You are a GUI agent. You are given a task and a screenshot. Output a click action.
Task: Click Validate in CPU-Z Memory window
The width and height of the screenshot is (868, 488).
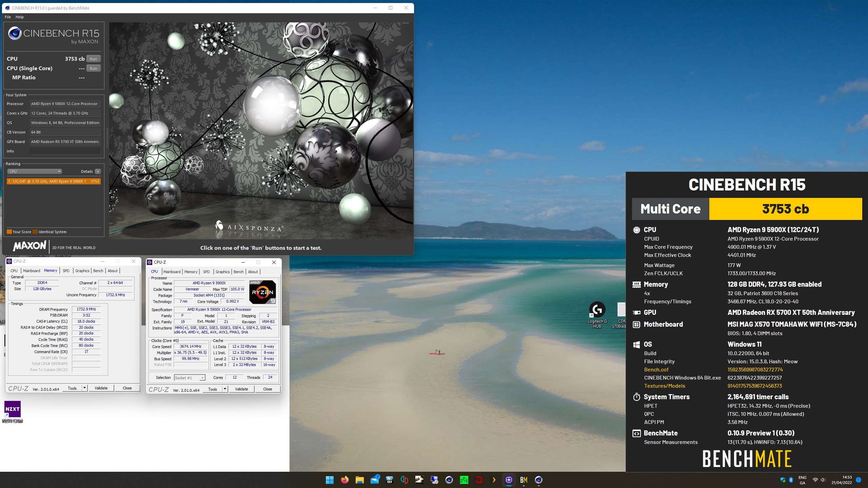click(101, 388)
